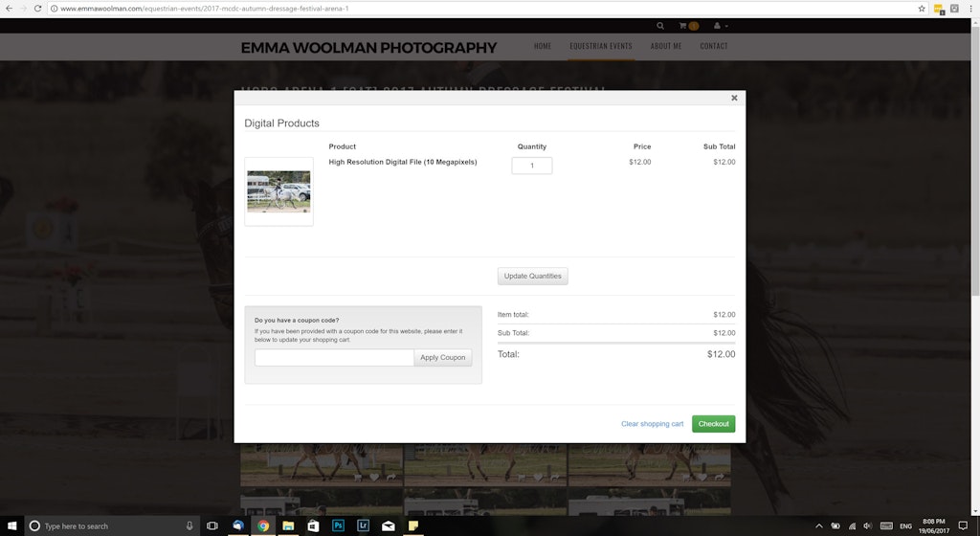Open the Action Center notifications
This screenshot has height=536, width=980.
(x=963, y=526)
